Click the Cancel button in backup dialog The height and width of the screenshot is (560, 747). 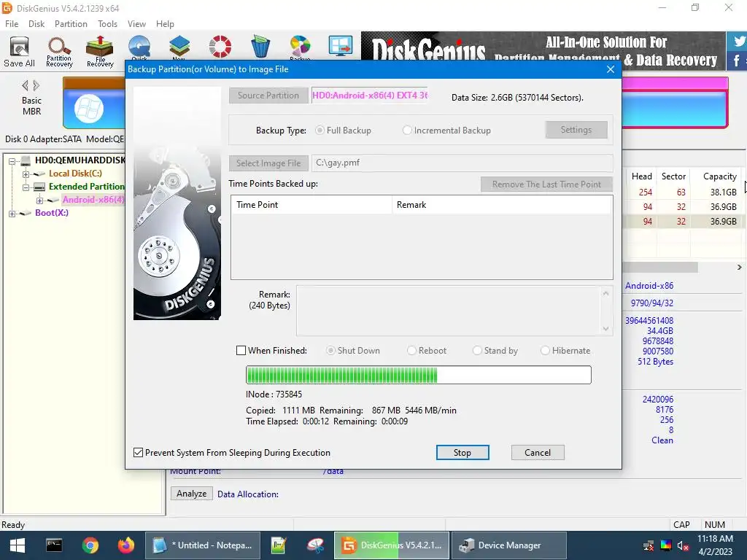click(538, 452)
